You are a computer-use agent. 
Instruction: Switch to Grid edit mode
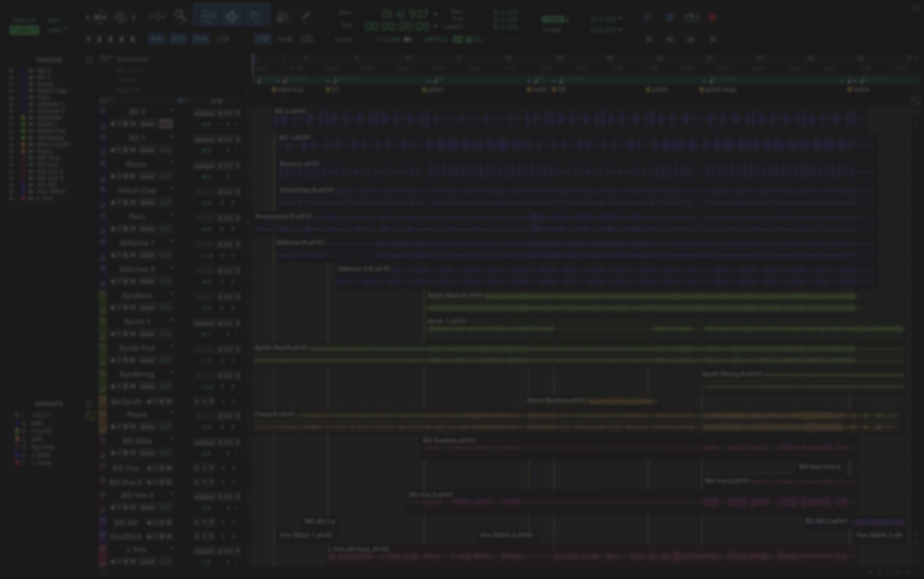click(x=54, y=30)
